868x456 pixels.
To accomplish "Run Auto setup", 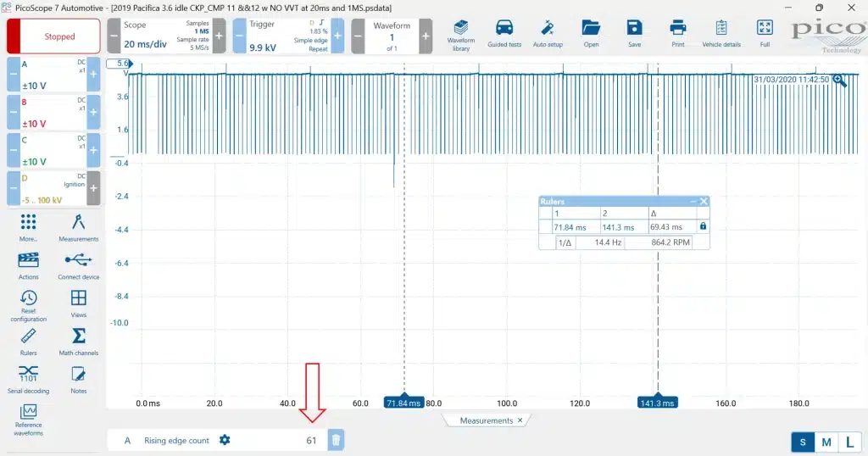I will tap(548, 34).
